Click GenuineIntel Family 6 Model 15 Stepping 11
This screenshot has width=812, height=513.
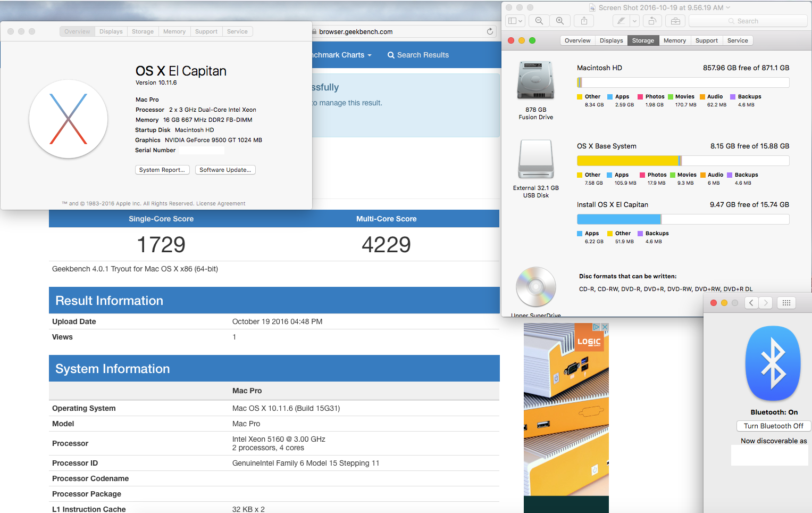pos(306,463)
